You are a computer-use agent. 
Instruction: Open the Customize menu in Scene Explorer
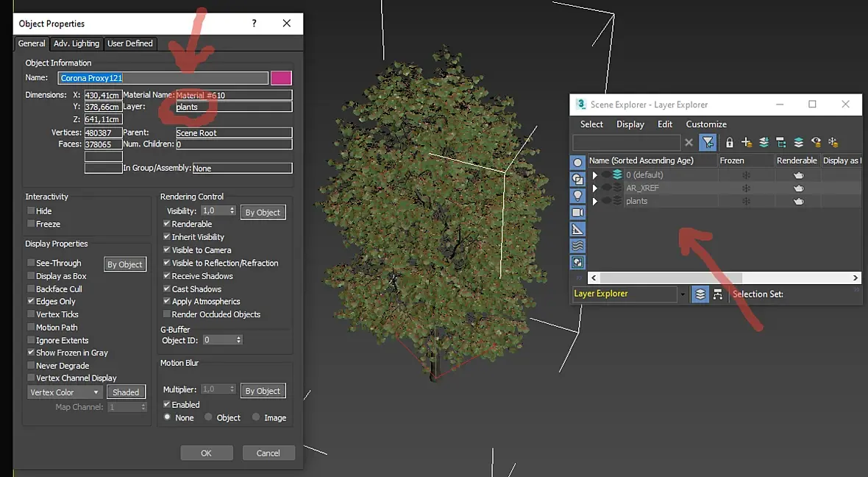coord(705,124)
